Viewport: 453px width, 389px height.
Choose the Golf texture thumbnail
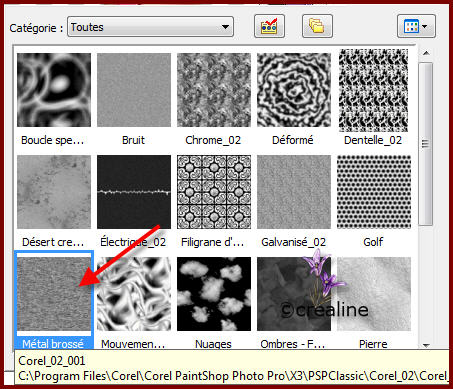click(374, 192)
